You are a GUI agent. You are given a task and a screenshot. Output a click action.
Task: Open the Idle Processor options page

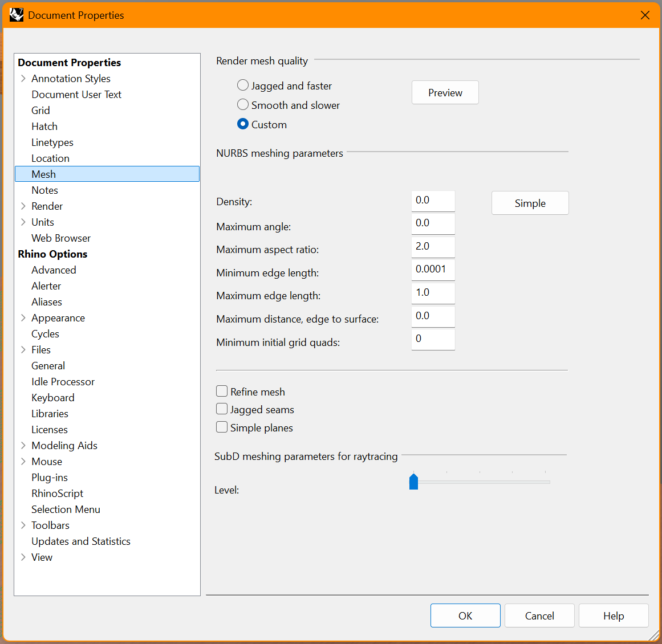pos(63,382)
